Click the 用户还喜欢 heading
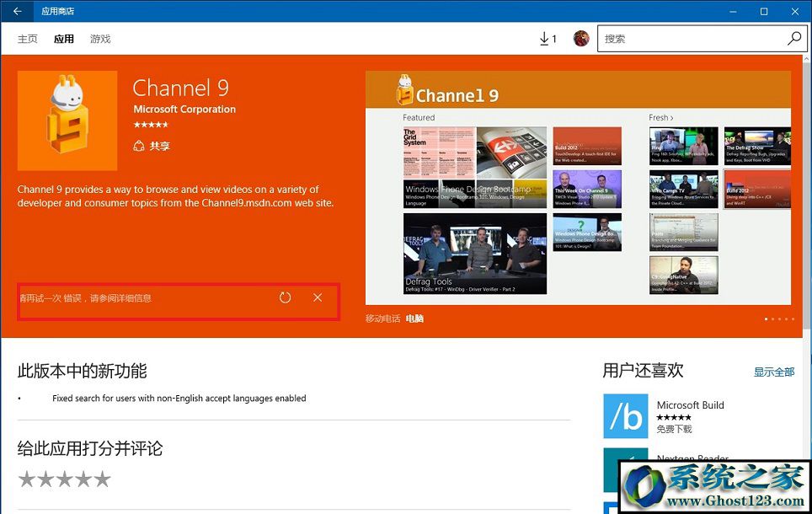The width and height of the screenshot is (812, 514). [x=643, y=371]
